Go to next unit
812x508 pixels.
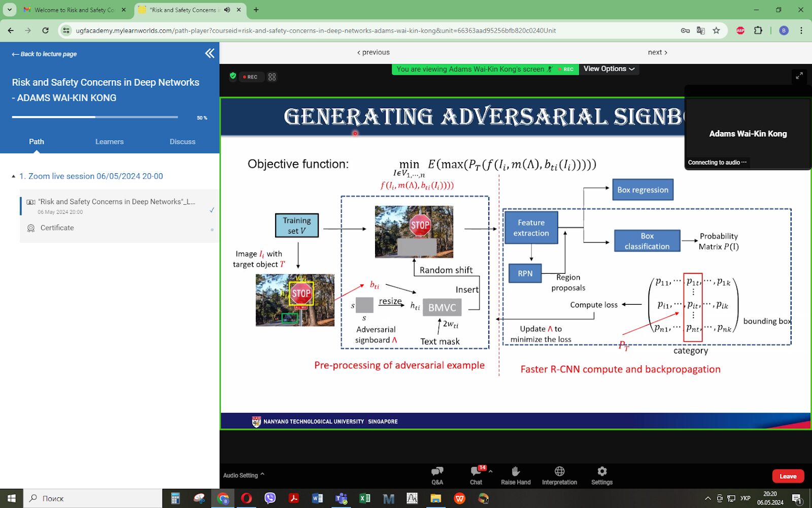pyautogui.click(x=657, y=52)
